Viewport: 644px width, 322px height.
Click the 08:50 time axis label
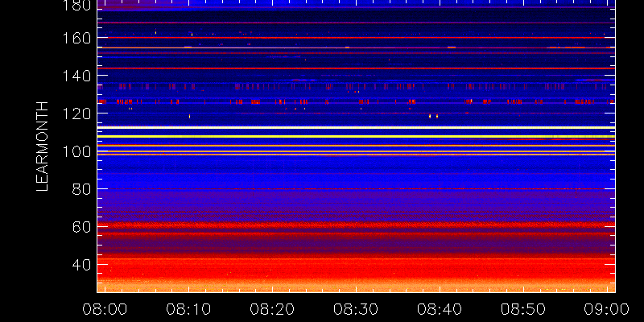click(x=522, y=309)
